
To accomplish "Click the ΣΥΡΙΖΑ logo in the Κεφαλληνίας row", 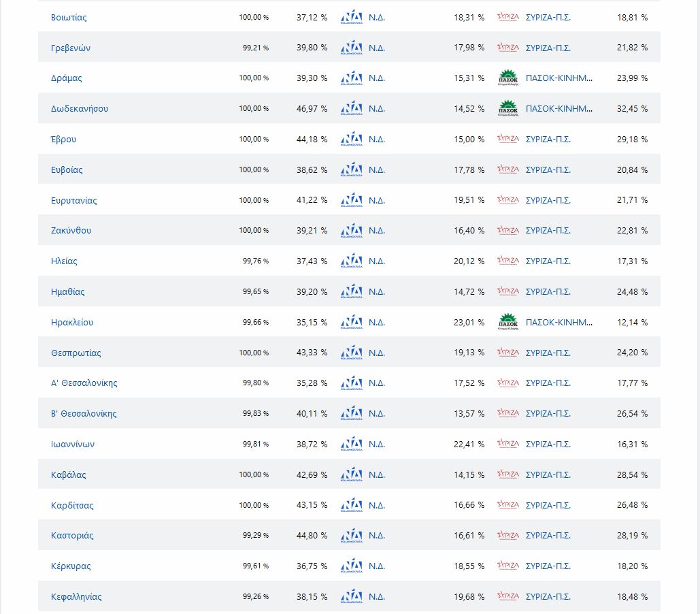I will click(508, 597).
